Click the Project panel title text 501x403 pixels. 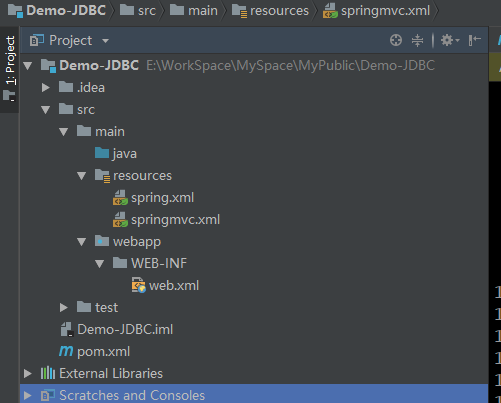point(70,41)
